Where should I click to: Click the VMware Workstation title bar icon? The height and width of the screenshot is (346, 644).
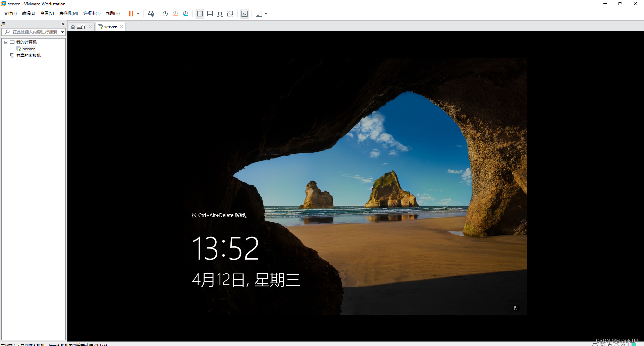(x=3, y=4)
